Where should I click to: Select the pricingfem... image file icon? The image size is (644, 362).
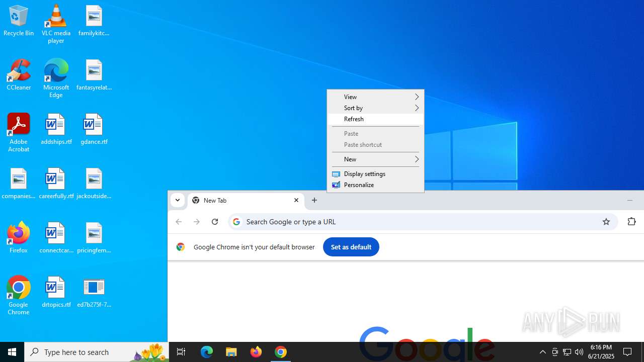[x=94, y=238]
